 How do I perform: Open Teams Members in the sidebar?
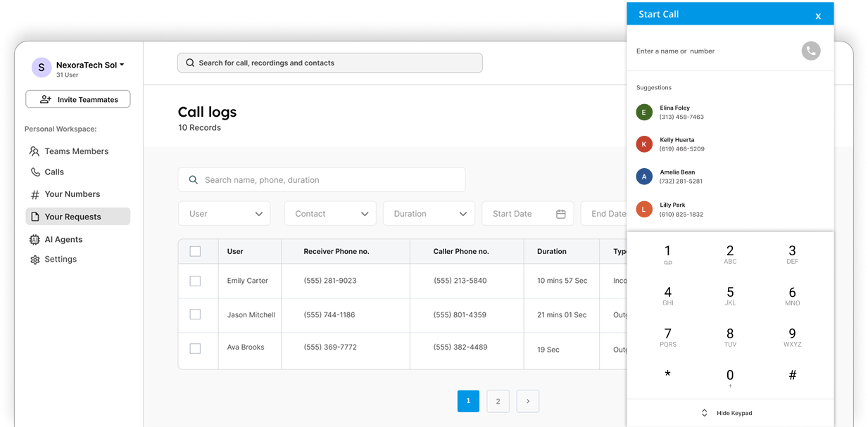[x=76, y=151]
